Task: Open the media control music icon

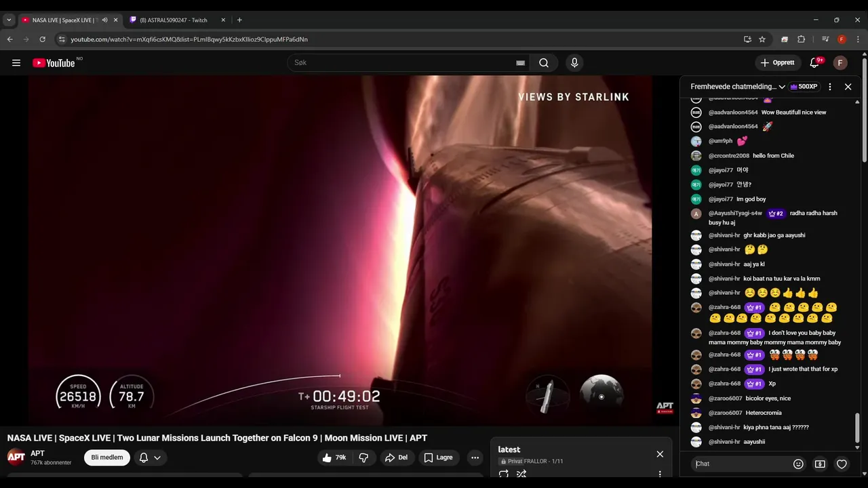Action: (825, 39)
